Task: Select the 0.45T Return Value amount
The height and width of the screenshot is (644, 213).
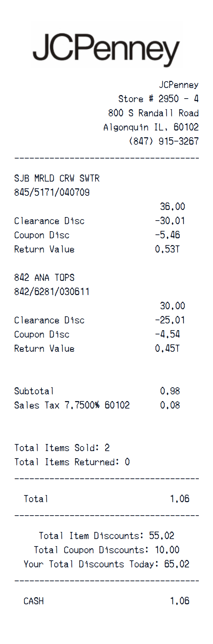Action: click(167, 348)
